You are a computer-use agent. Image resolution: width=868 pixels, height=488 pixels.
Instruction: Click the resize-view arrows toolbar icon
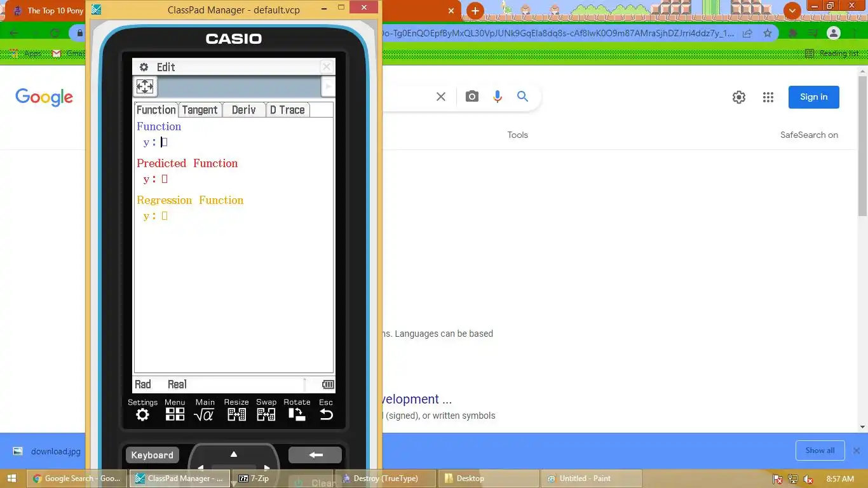(145, 86)
